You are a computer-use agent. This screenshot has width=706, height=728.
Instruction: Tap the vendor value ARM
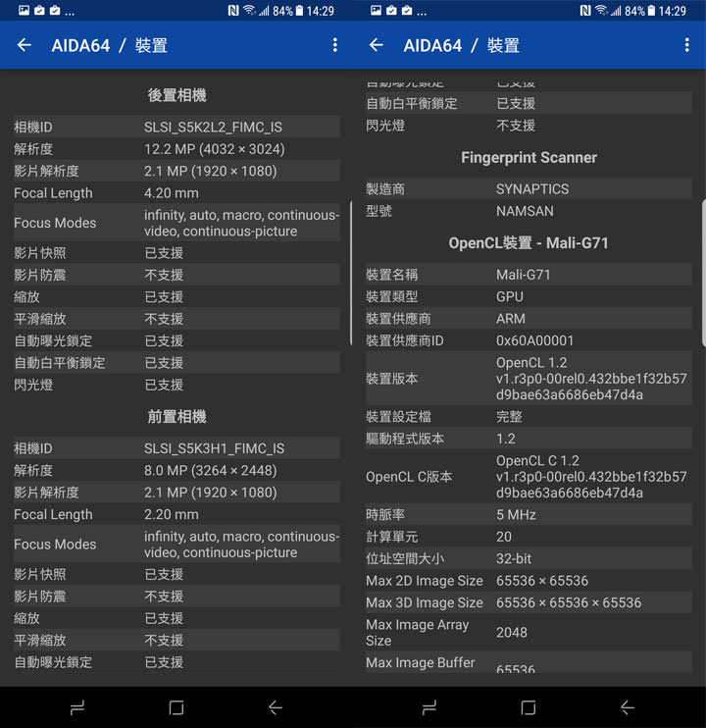[x=511, y=319]
